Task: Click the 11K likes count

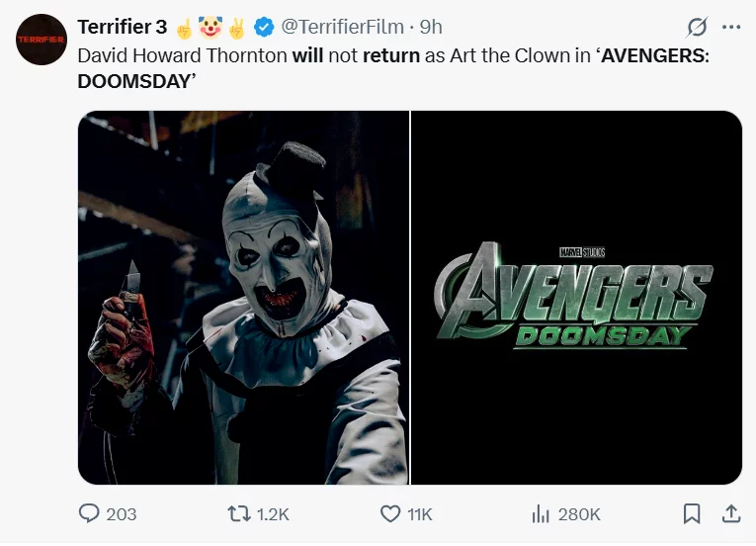Action: click(x=420, y=514)
